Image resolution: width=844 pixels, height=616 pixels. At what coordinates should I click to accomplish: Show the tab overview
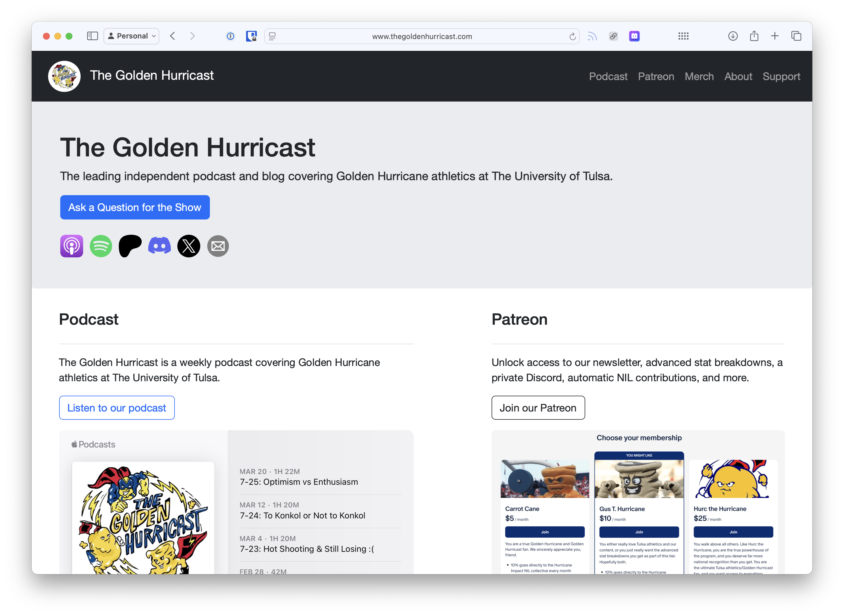coord(796,36)
